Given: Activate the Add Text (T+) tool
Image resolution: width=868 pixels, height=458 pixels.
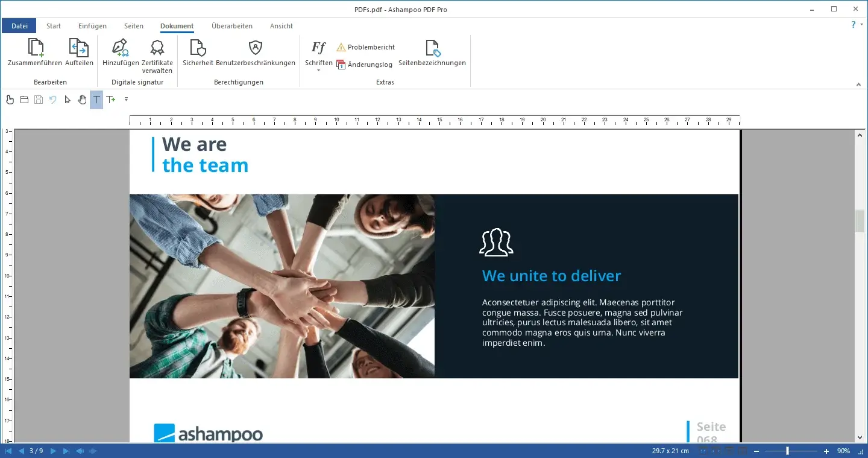Looking at the screenshot, I should [x=110, y=100].
